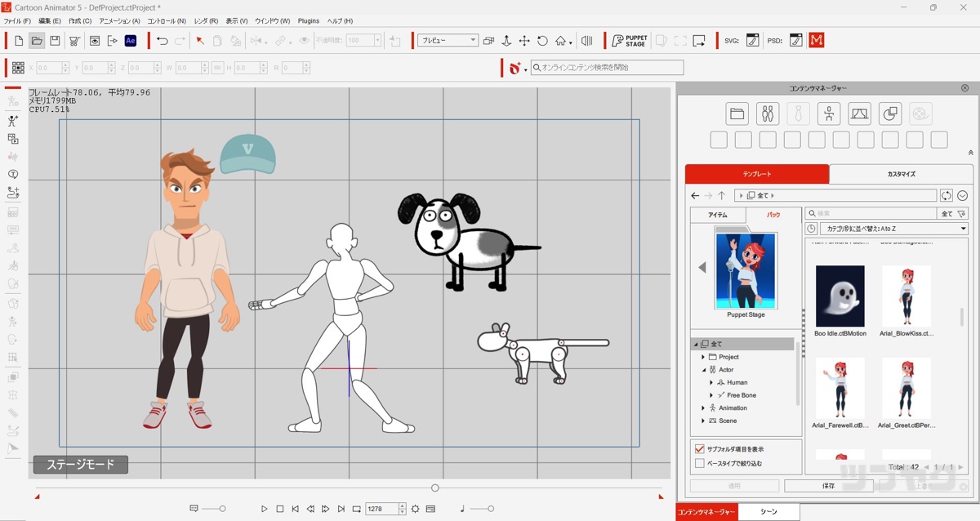The width and height of the screenshot is (980, 521).
Task: Expand the Animation tree folder
Action: pyautogui.click(x=703, y=408)
